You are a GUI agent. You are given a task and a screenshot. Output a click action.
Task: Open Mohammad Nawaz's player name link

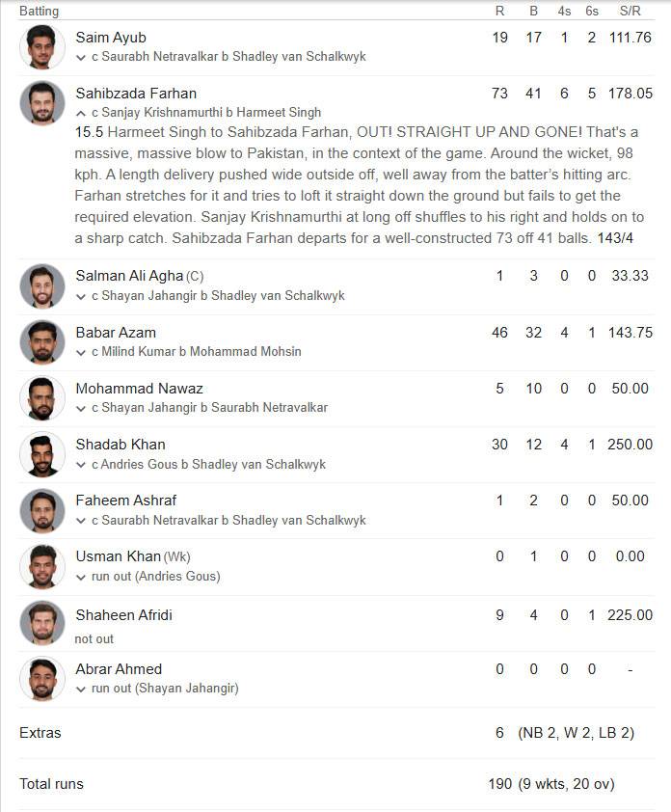pos(139,389)
